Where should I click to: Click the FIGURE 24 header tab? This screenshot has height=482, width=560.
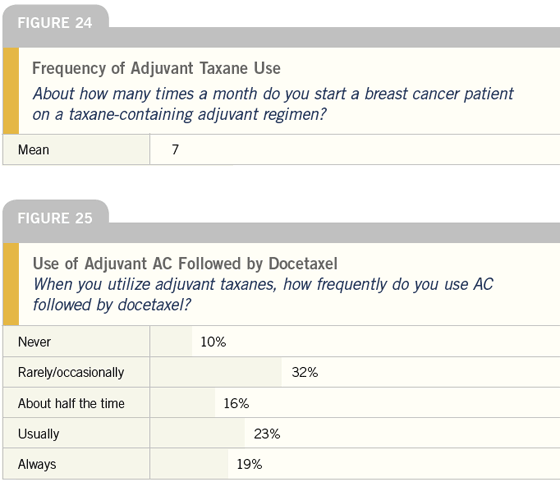click(55, 23)
